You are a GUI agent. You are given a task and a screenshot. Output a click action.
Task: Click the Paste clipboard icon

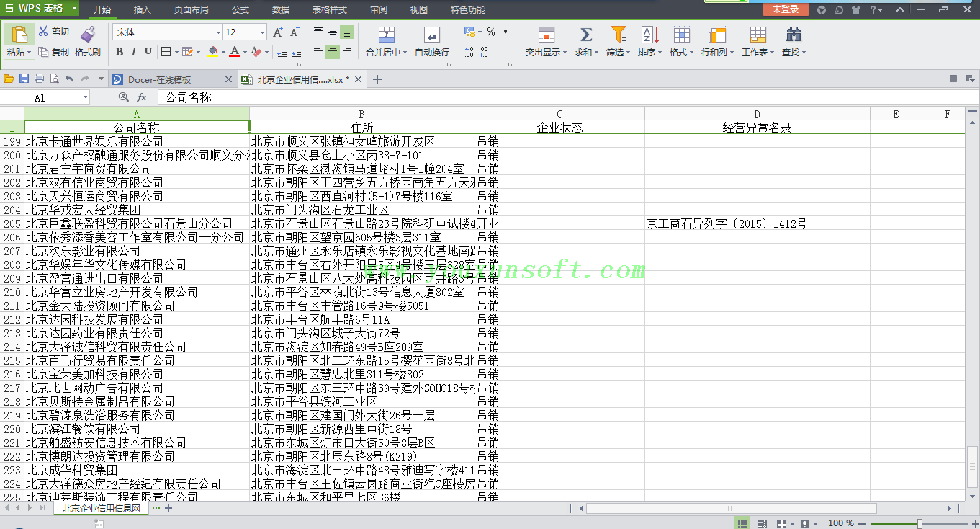point(19,35)
